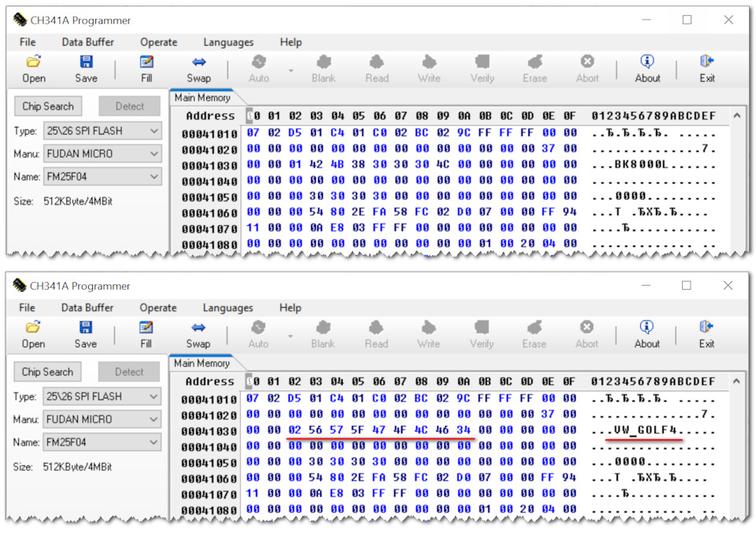Click Abort icon in the bottom window
The width and height of the screenshot is (756, 533).
[x=587, y=335]
